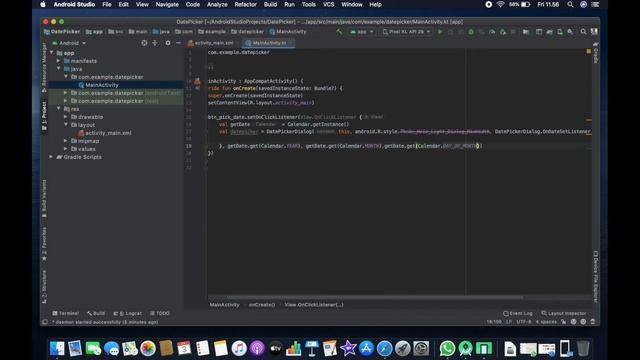This screenshot has height=360, width=640.
Task: Click the 4 spaces indent setting
Action: (546, 322)
